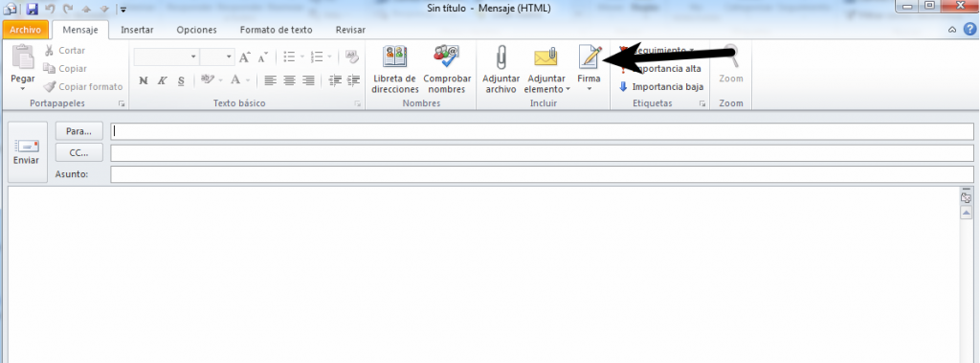Click the Copiar command
980x363 pixels.
click(x=64, y=69)
